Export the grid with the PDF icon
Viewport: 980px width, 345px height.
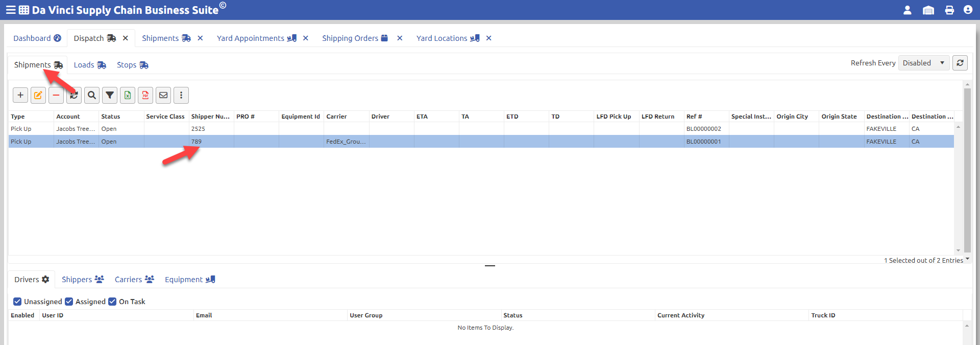[x=145, y=95]
